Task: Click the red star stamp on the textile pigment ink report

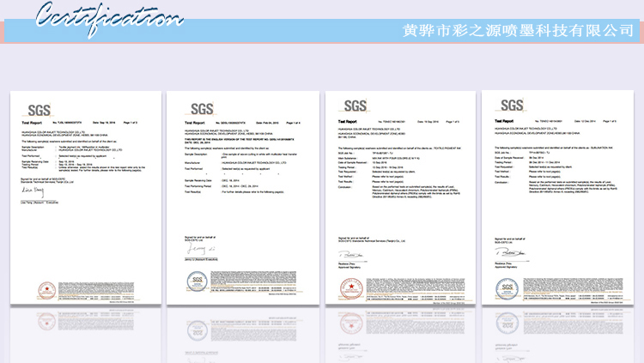Action: pos(351,287)
